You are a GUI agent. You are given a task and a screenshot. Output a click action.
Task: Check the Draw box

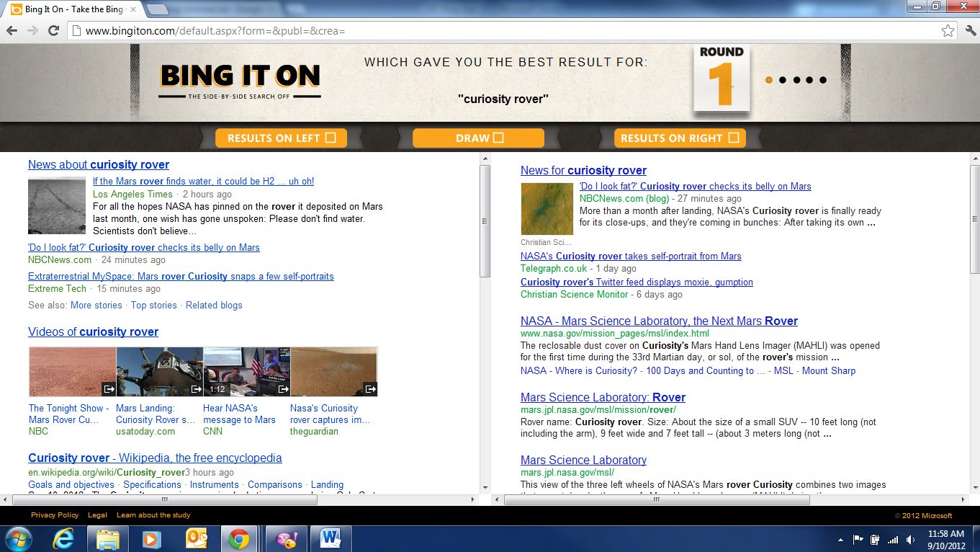click(498, 138)
